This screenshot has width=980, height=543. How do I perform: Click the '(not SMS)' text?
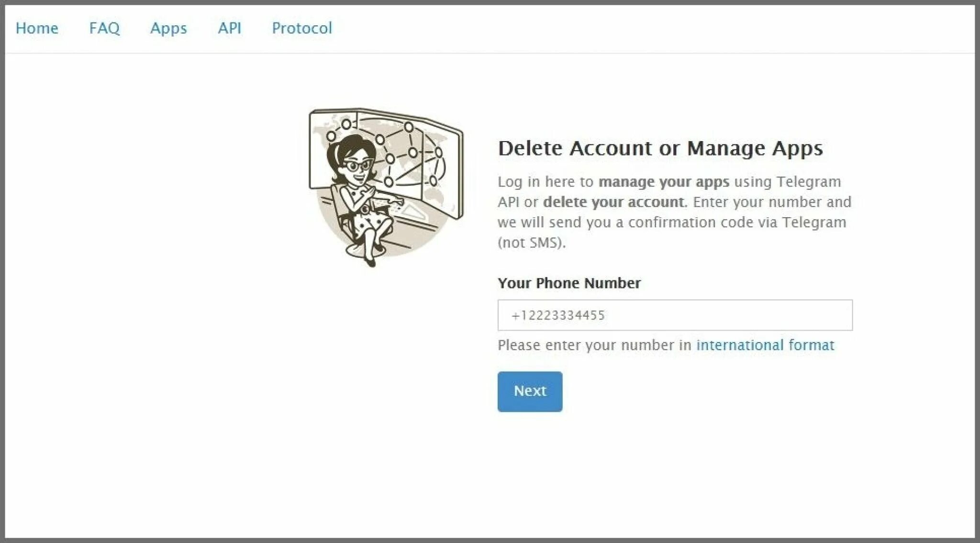coord(531,243)
